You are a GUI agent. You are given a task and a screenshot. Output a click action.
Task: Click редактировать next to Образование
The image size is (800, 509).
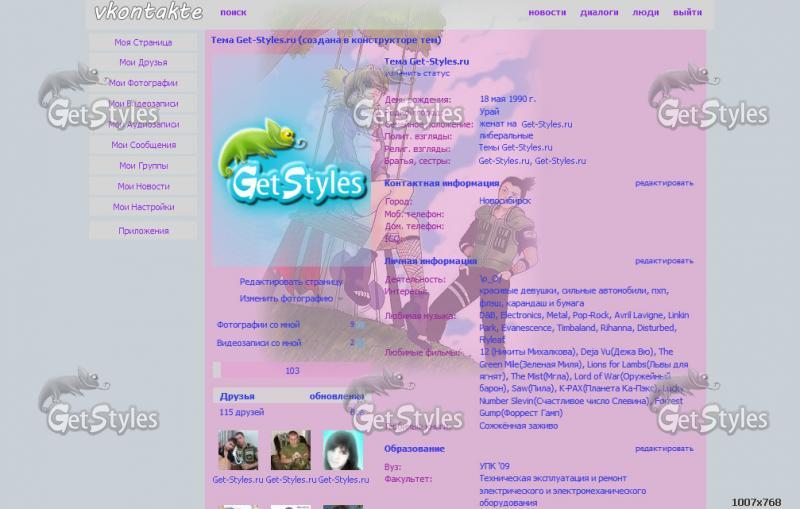[664, 449]
